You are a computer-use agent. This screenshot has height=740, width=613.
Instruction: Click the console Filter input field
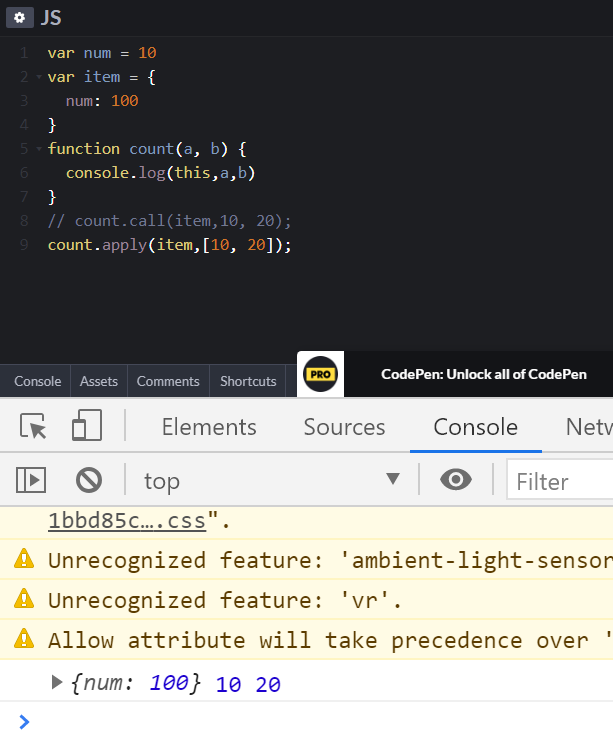tap(560, 480)
